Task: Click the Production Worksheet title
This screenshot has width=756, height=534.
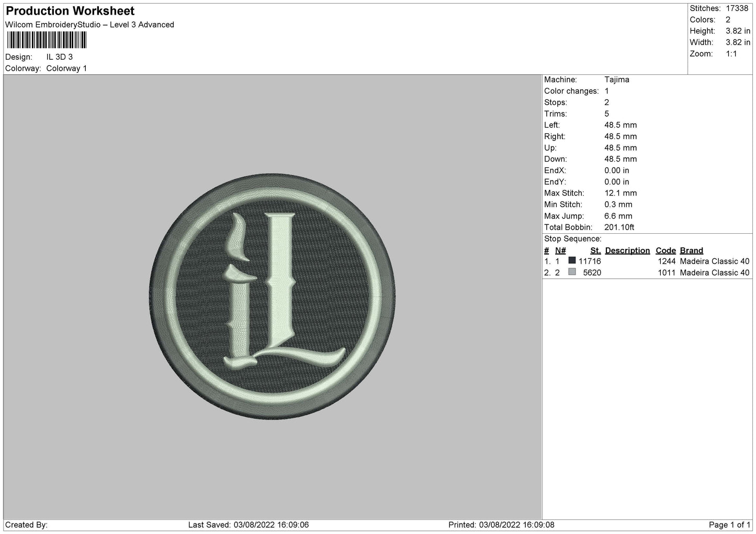Action: pyautogui.click(x=70, y=11)
